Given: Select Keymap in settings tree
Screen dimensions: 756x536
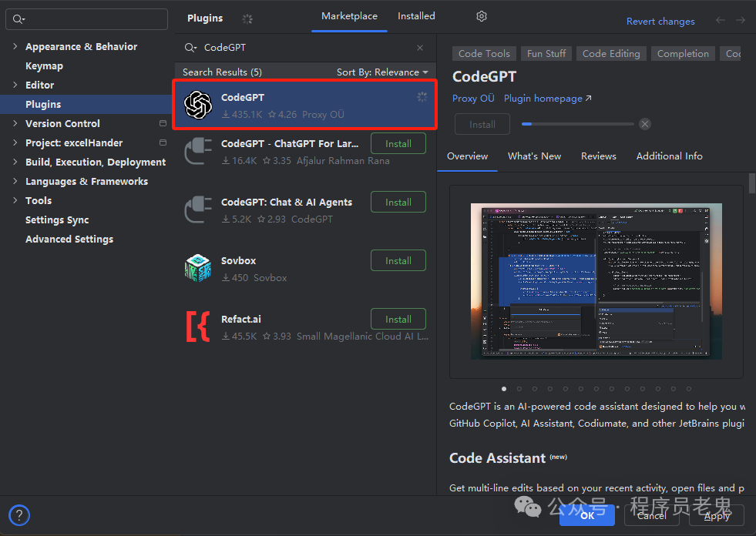Looking at the screenshot, I should [44, 66].
